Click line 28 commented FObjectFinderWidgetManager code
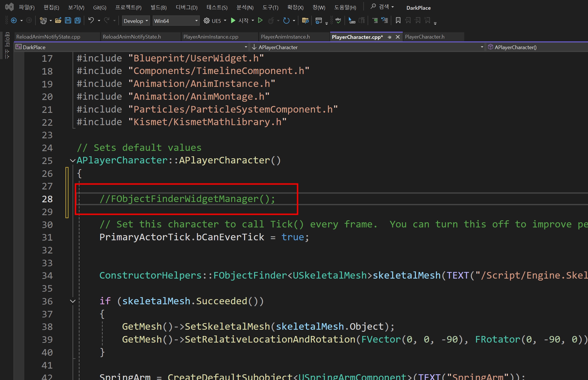Screen dimensions: 588x380 [187, 199]
